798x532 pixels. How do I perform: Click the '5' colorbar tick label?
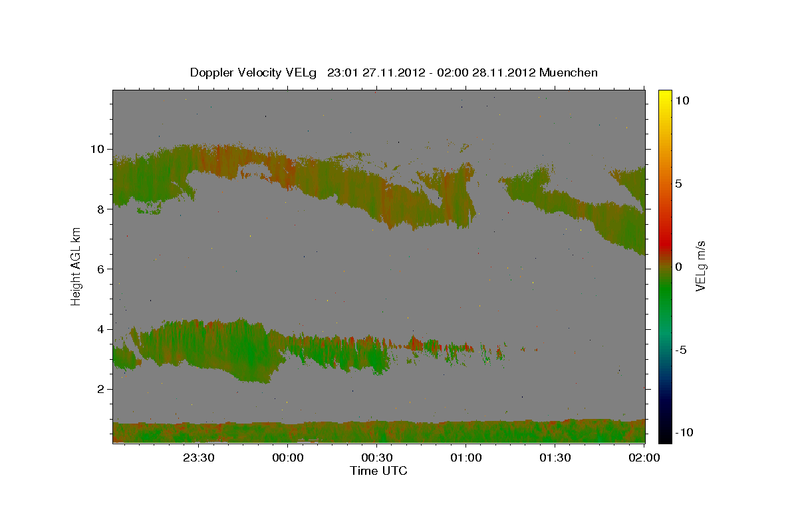[678, 184]
